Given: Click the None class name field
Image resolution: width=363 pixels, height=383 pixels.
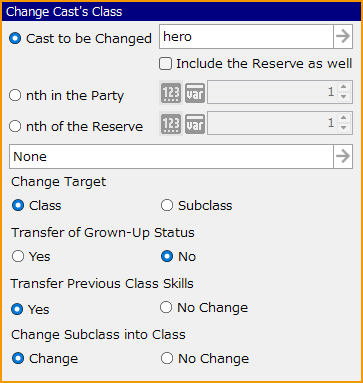Looking at the screenshot, I should pos(171,156).
